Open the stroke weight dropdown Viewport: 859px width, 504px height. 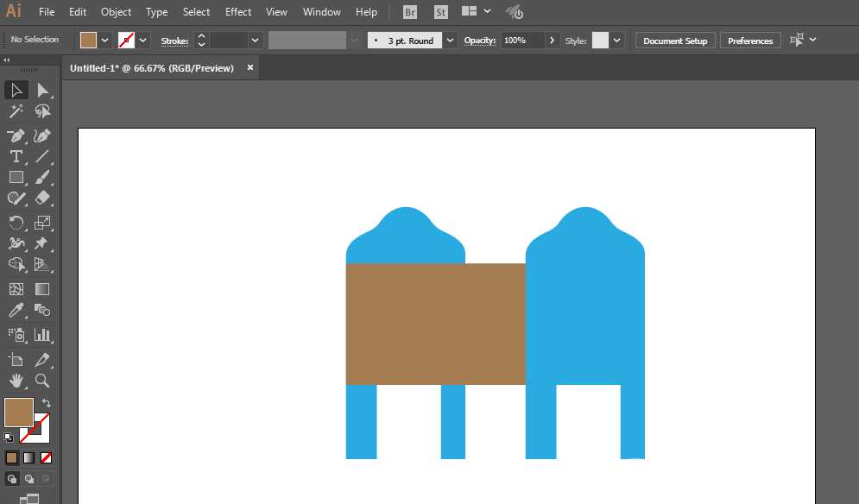255,40
